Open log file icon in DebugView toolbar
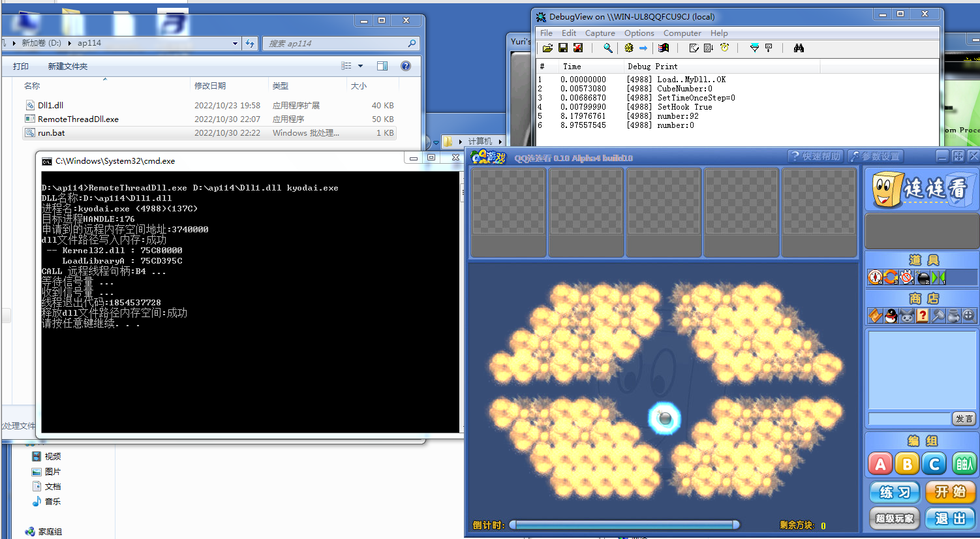 tap(547, 48)
